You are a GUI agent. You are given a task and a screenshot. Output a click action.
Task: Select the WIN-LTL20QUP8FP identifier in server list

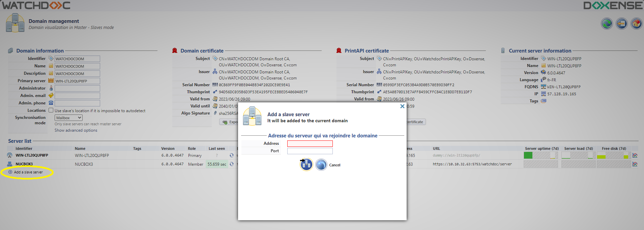32,155
